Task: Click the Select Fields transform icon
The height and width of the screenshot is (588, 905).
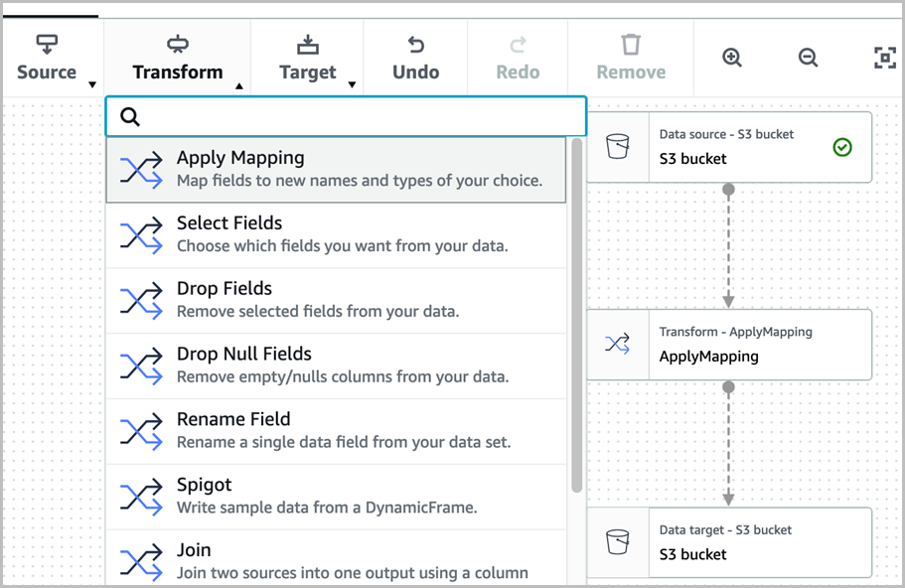Action: (141, 234)
